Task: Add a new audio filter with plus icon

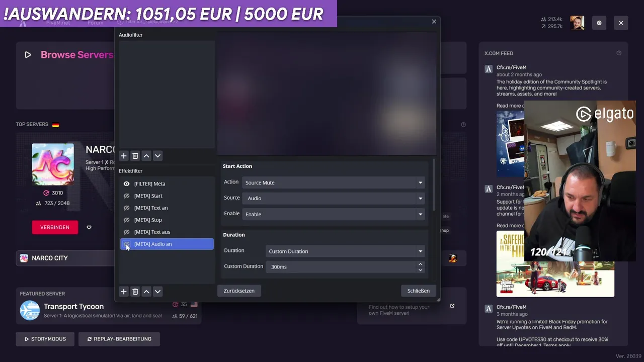Action: (x=124, y=156)
